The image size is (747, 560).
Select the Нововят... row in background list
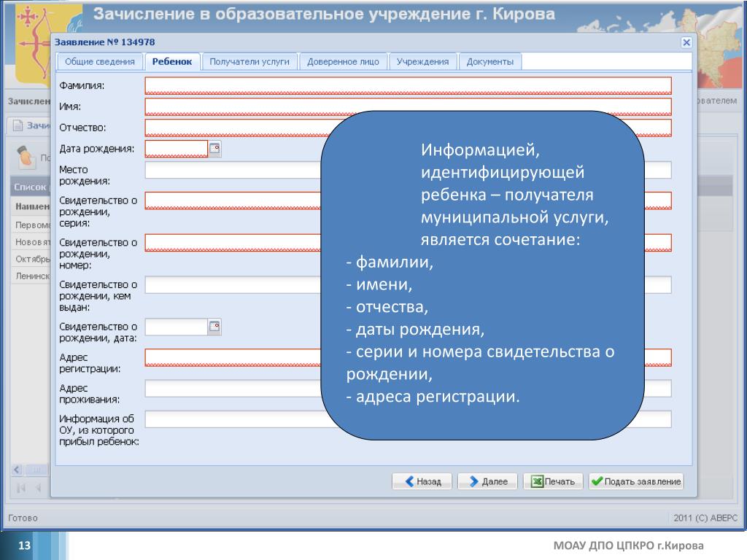(32, 242)
